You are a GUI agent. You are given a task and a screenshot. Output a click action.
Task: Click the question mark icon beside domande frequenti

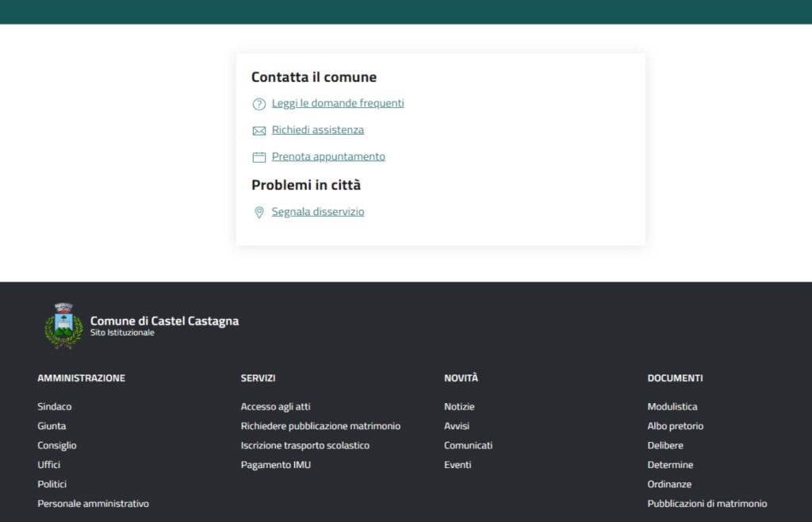(259, 104)
